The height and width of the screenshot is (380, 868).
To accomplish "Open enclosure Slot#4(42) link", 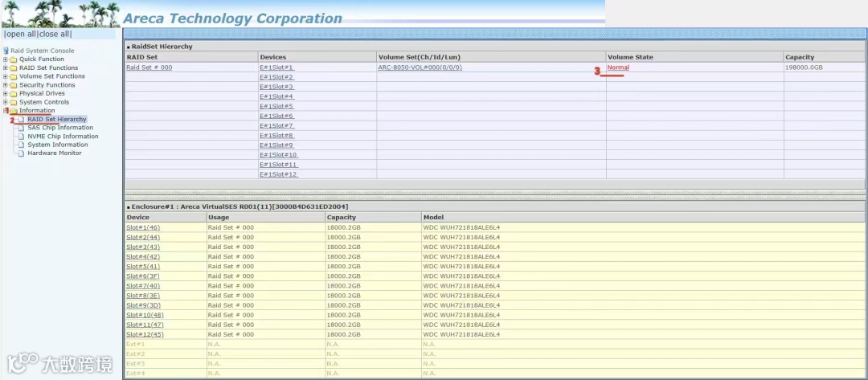I will [x=143, y=256].
